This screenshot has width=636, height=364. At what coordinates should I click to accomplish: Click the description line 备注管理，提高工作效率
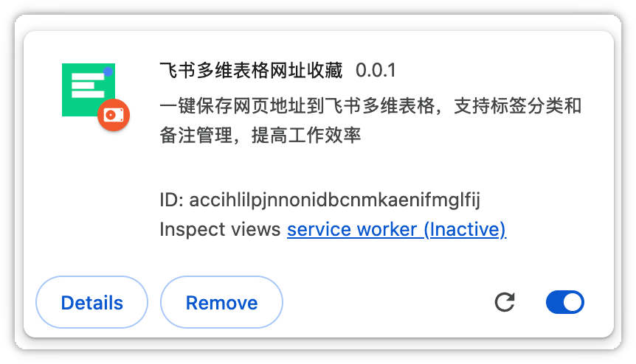click(260, 136)
